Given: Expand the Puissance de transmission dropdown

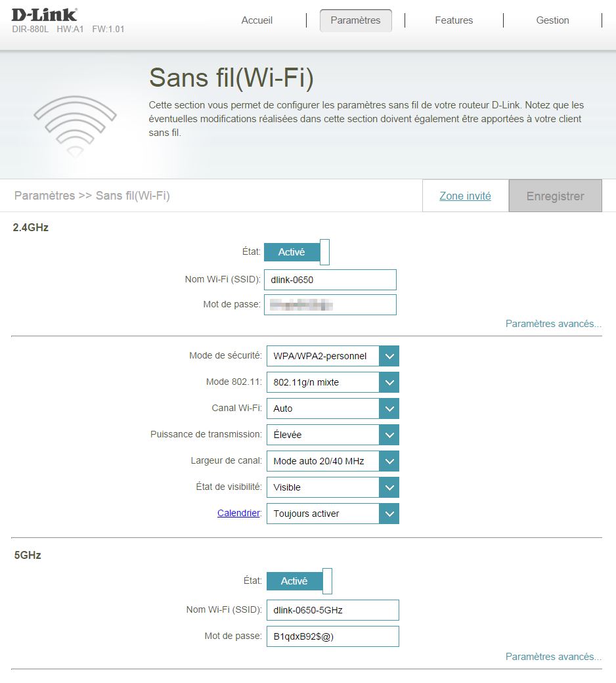Looking at the screenshot, I should [x=332, y=435].
